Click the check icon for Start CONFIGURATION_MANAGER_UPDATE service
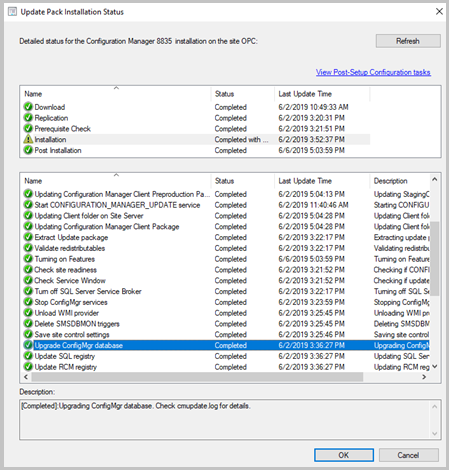The height and width of the screenshot is (470, 449). coord(28,205)
